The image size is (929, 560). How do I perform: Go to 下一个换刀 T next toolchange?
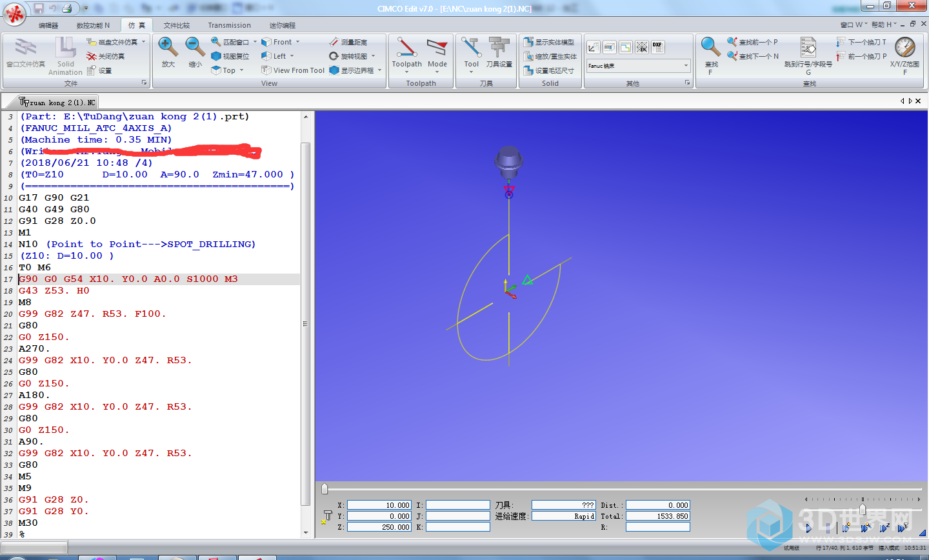pyautogui.click(x=861, y=42)
